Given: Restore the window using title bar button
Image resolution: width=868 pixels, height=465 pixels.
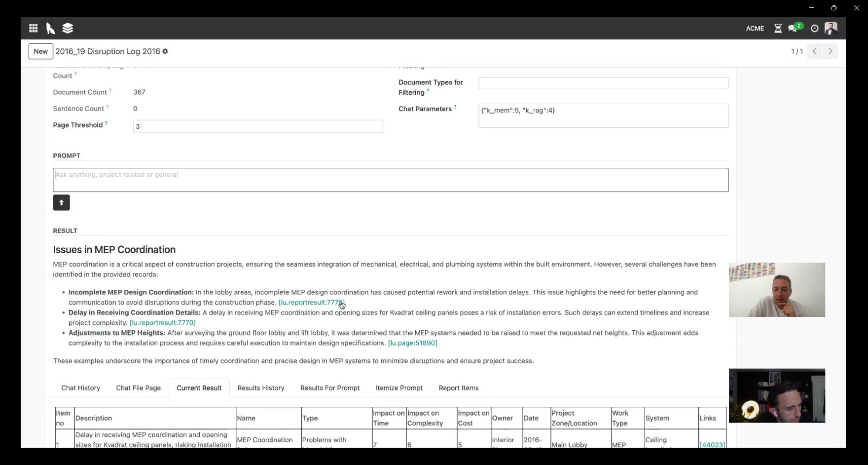Looking at the screenshot, I should coord(833,8).
